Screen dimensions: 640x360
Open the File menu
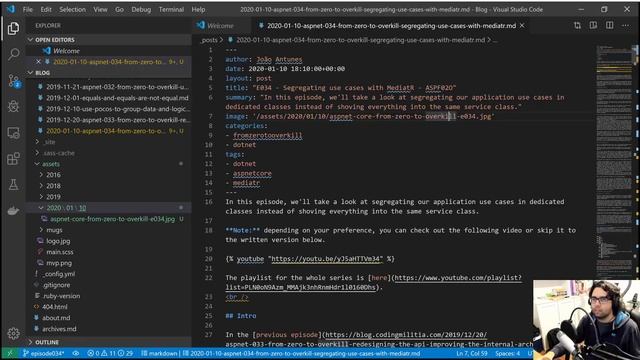[x=28, y=9]
